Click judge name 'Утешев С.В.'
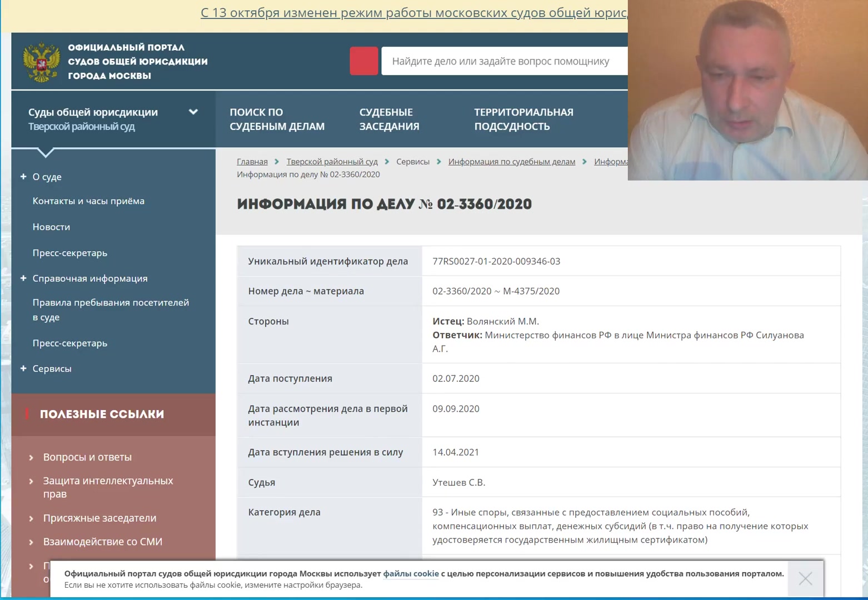Image resolution: width=868 pixels, height=600 pixels. [458, 482]
